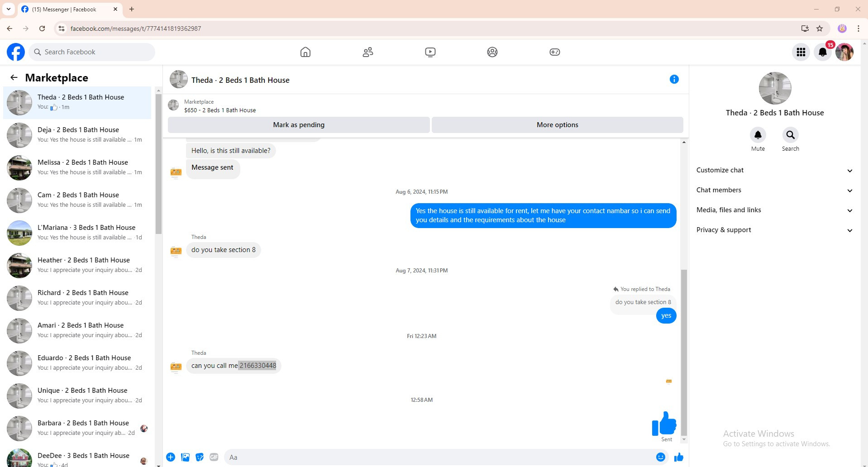Viewport: 868px width, 467px height.
Task: Click the "Hello, is this still available?" message
Action: (x=231, y=151)
